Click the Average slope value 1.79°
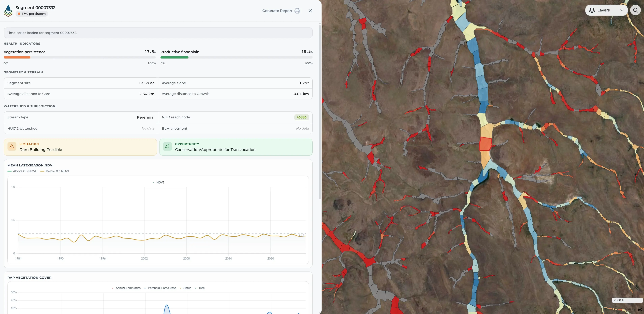The width and height of the screenshot is (644, 314). pyautogui.click(x=304, y=83)
